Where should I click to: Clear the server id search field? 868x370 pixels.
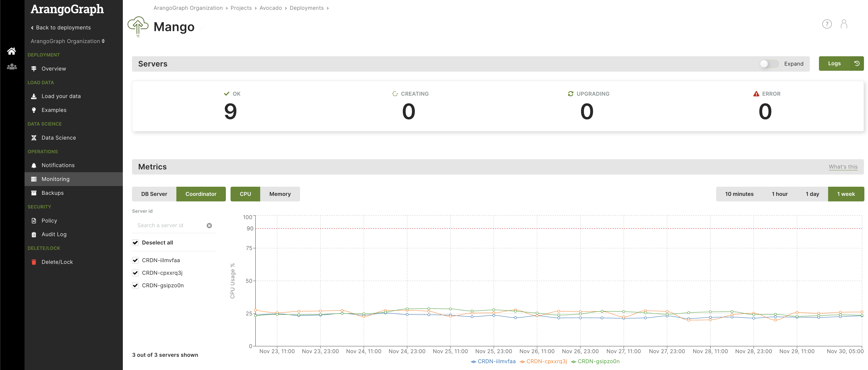coord(209,225)
